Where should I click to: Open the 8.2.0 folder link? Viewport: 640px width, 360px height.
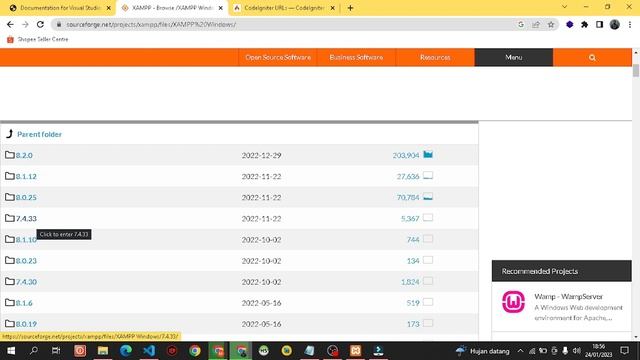coord(24,155)
